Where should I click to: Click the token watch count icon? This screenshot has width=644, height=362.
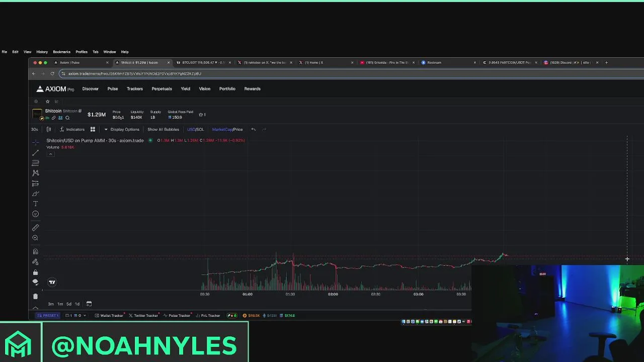pyautogui.click(x=202, y=115)
